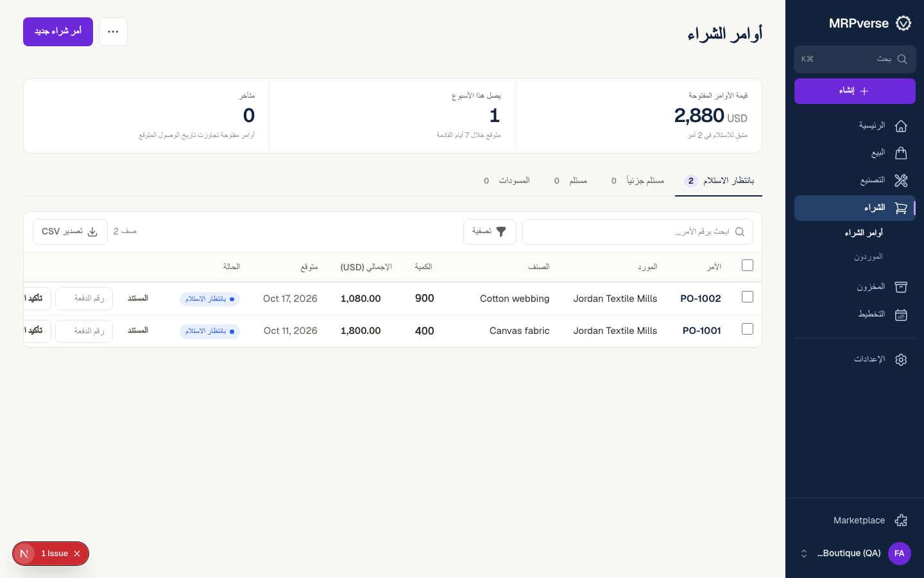Open the PO-1002 order link
The width and height of the screenshot is (924, 578).
pyautogui.click(x=701, y=299)
